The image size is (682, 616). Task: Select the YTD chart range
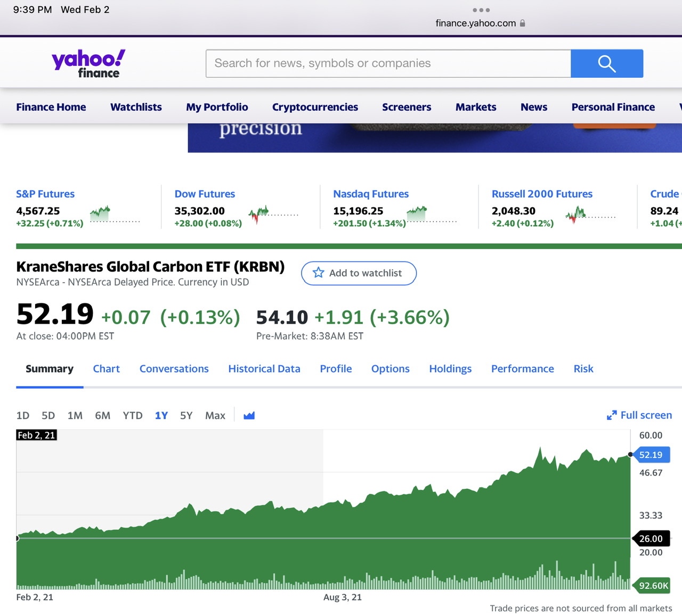point(133,415)
